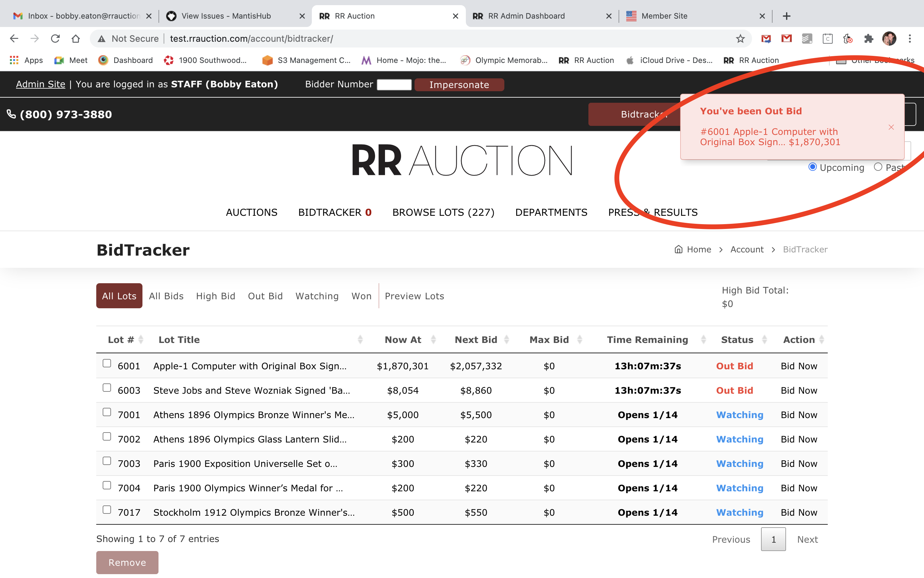The width and height of the screenshot is (924, 578).
Task: Go to the Next page
Action: point(808,539)
